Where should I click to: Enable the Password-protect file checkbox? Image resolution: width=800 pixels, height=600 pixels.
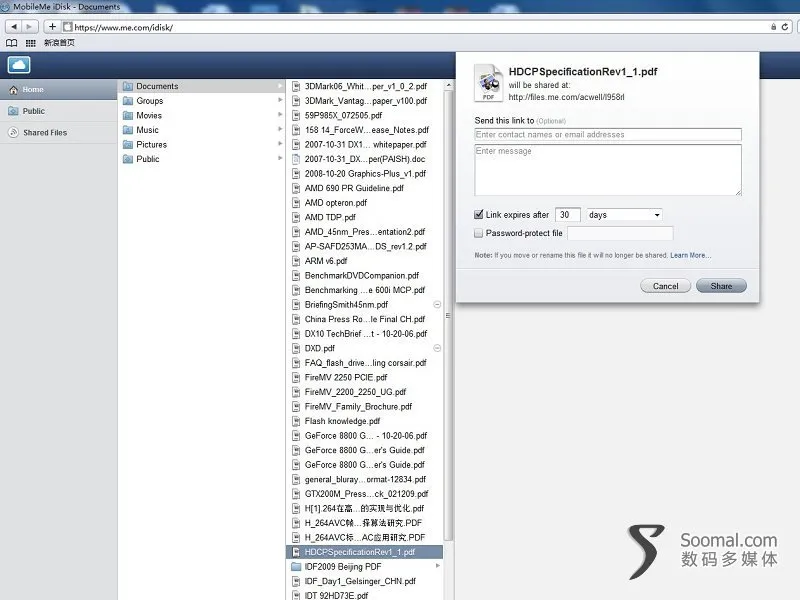click(x=479, y=233)
